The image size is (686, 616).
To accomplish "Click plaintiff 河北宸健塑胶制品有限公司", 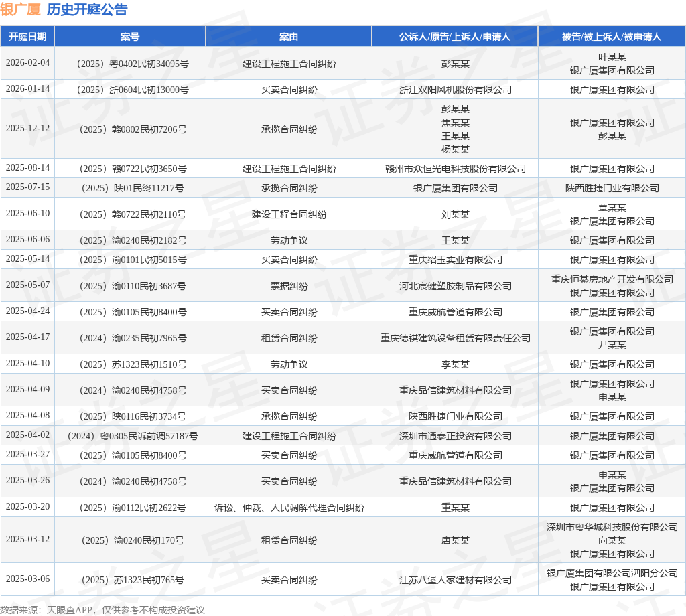I will click(455, 287).
